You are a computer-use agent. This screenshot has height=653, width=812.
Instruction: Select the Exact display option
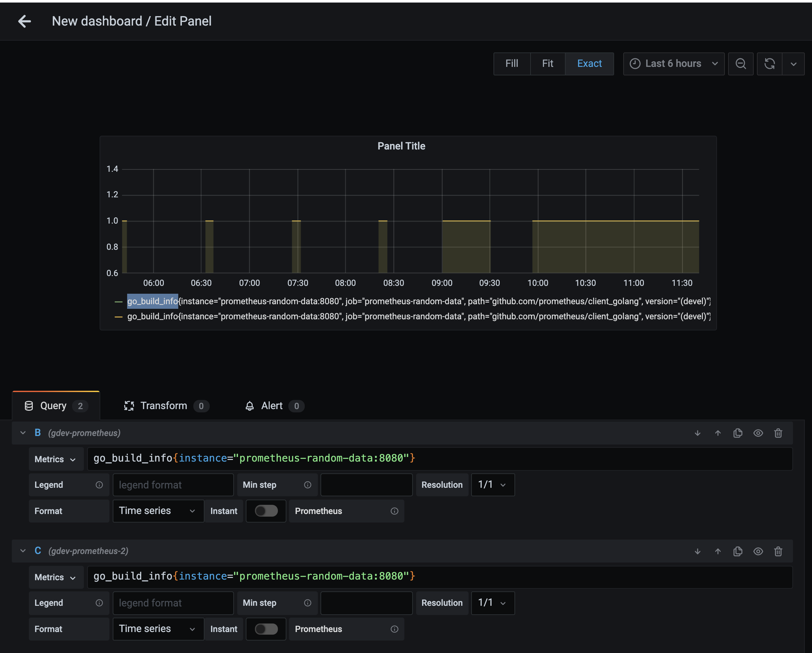click(589, 64)
